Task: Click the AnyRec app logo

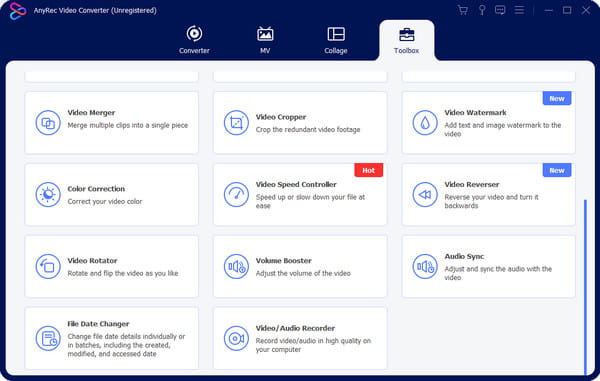Action: [18, 11]
